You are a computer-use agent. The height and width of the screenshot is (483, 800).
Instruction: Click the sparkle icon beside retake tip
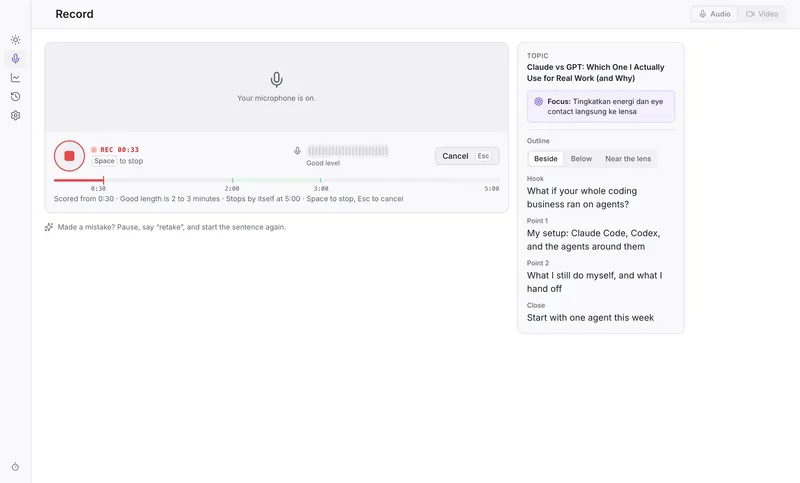coord(49,227)
